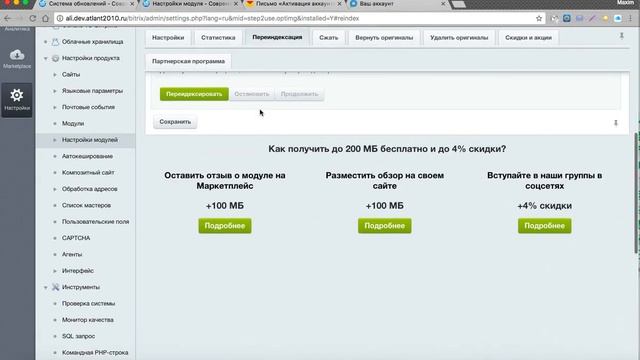Click the Настройки продукта gear icon
The height and width of the screenshot is (360, 640).
tap(56, 58)
